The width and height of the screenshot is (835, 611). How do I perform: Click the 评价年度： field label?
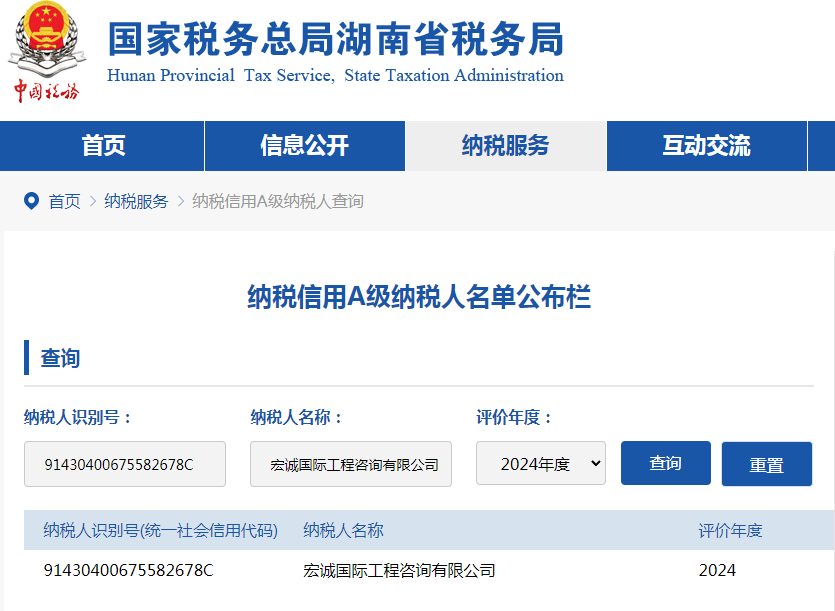(514, 417)
